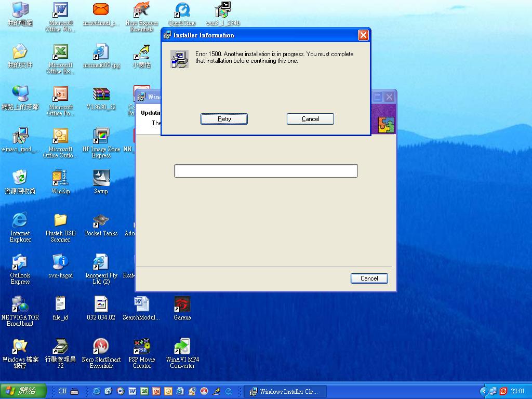The width and height of the screenshot is (532, 399).
Task: Open the moredimail desktop icon
Action: tap(101, 14)
